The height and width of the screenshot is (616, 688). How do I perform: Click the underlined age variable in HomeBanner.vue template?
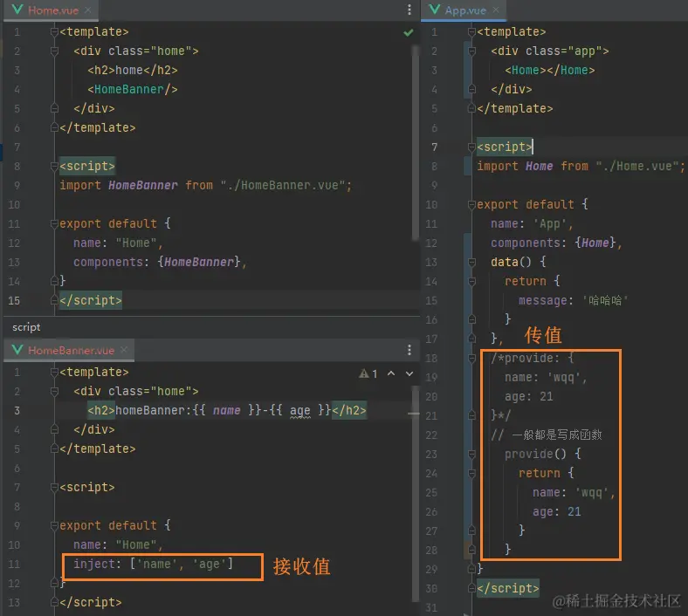point(300,410)
